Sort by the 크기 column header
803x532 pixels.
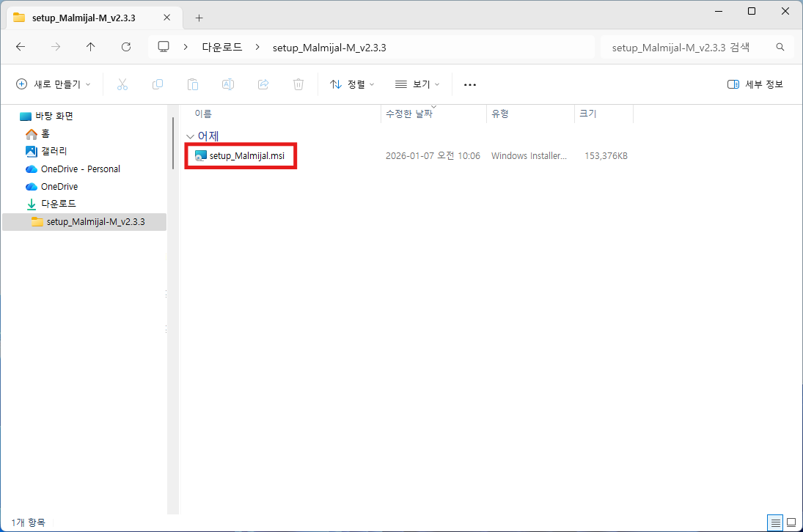(x=588, y=114)
